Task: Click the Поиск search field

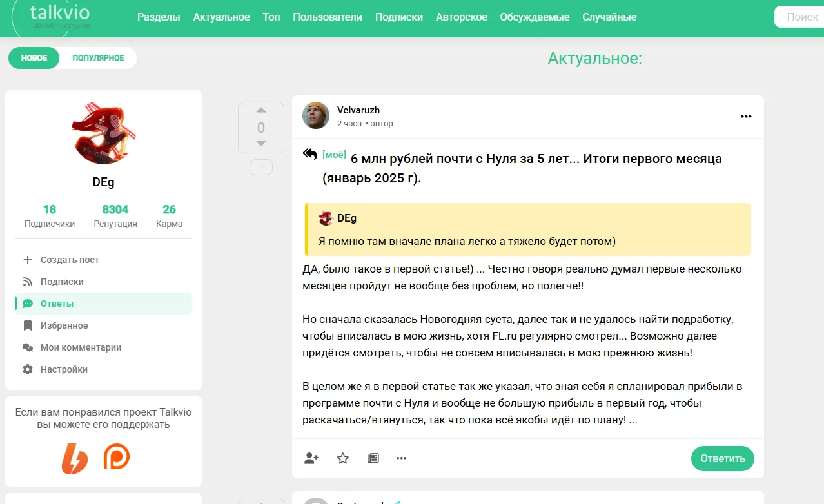Action: coord(799,17)
